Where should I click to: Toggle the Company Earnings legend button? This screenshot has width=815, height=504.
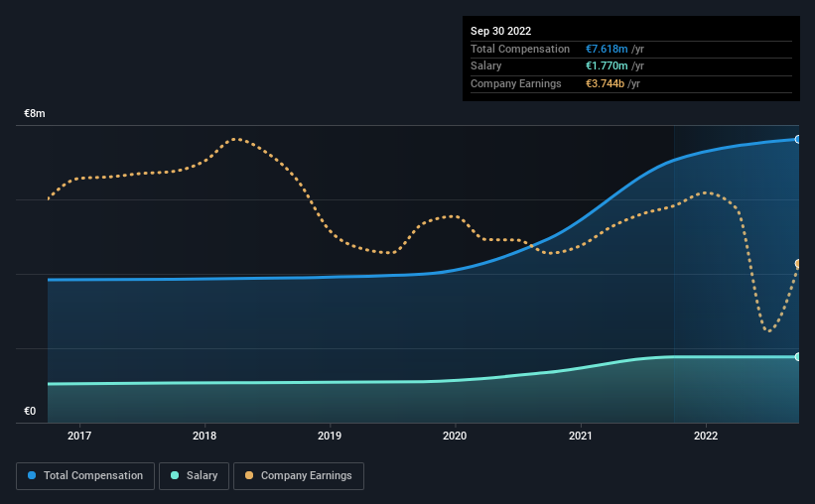299,476
